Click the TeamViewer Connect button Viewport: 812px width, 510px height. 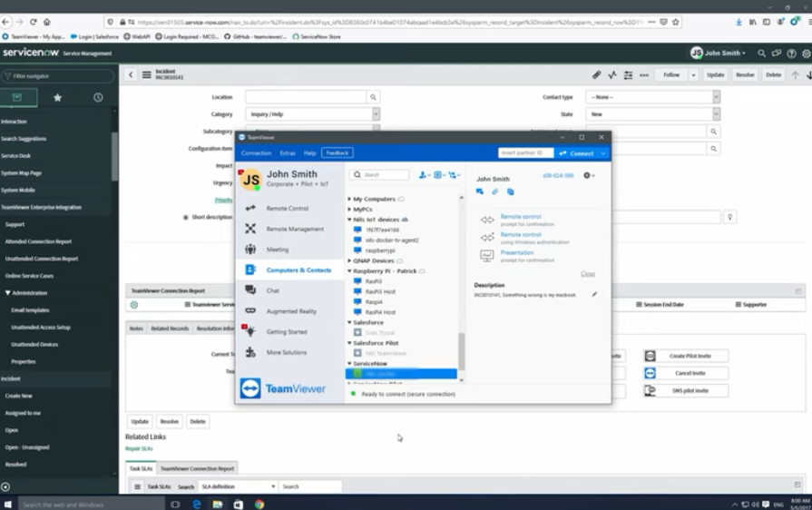pyautogui.click(x=576, y=153)
